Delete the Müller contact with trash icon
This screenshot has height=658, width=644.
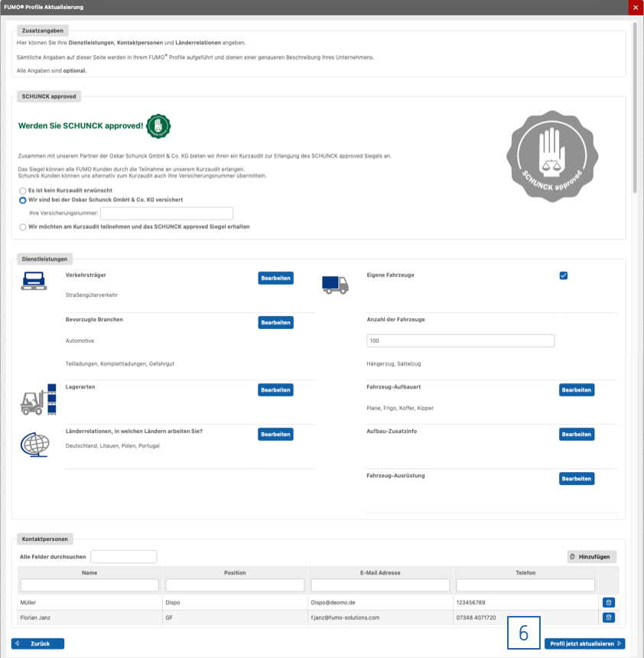tap(608, 603)
